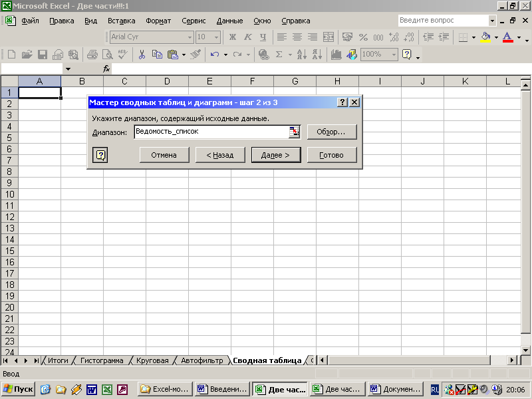Screen dimensions: 532x399
Task: Open the Вставка menu
Action: point(122,21)
